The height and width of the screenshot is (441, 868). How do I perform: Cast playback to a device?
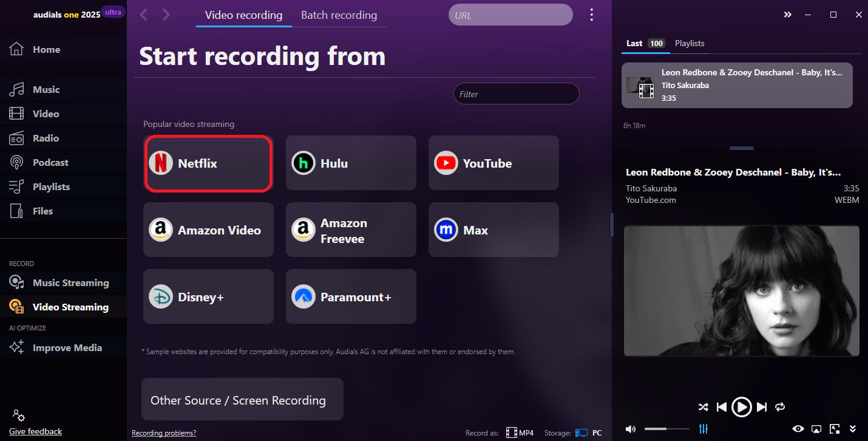pyautogui.click(x=816, y=429)
